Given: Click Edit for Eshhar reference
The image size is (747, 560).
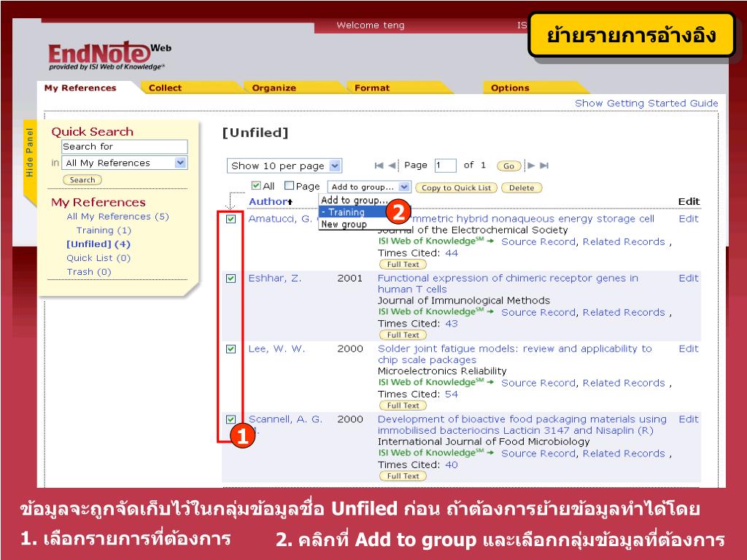Looking at the screenshot, I should (x=689, y=278).
